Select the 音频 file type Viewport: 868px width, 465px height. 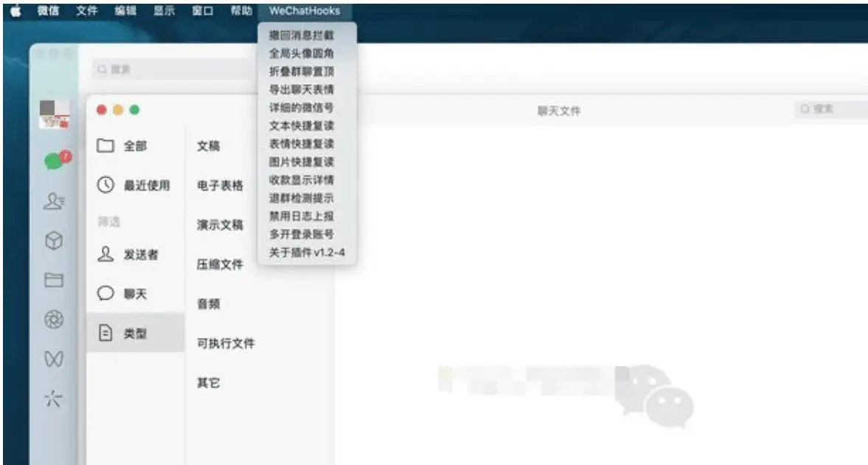(x=209, y=303)
